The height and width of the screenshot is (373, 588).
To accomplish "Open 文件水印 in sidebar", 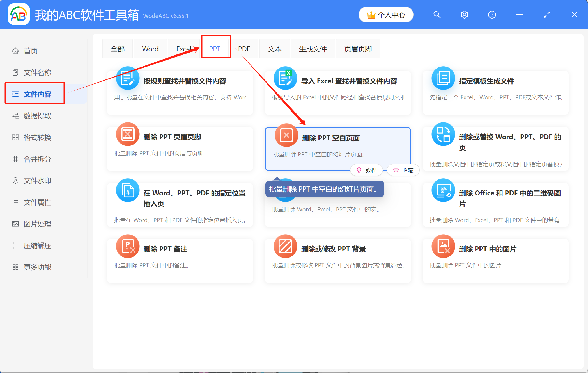I will (x=37, y=181).
